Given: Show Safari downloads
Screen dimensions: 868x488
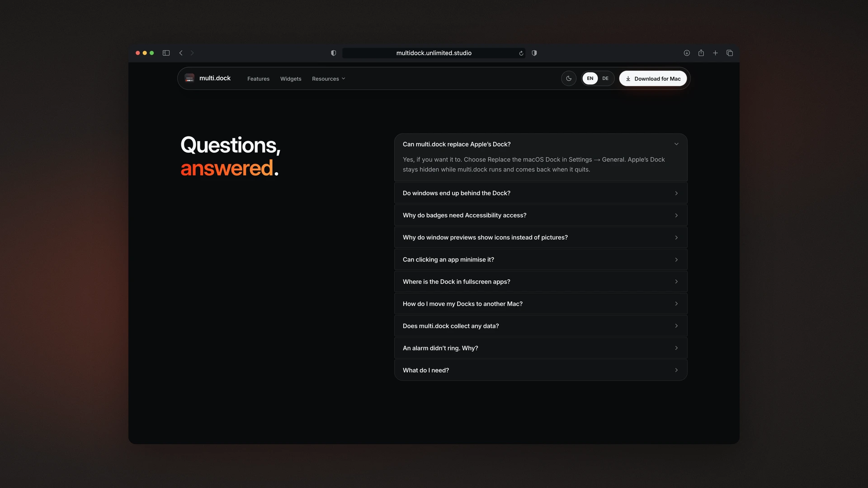Looking at the screenshot, I should 687,53.
